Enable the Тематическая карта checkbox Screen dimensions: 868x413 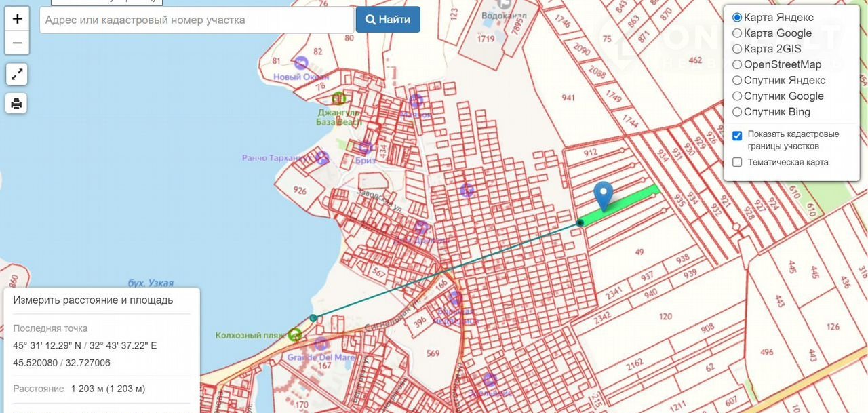(x=737, y=162)
